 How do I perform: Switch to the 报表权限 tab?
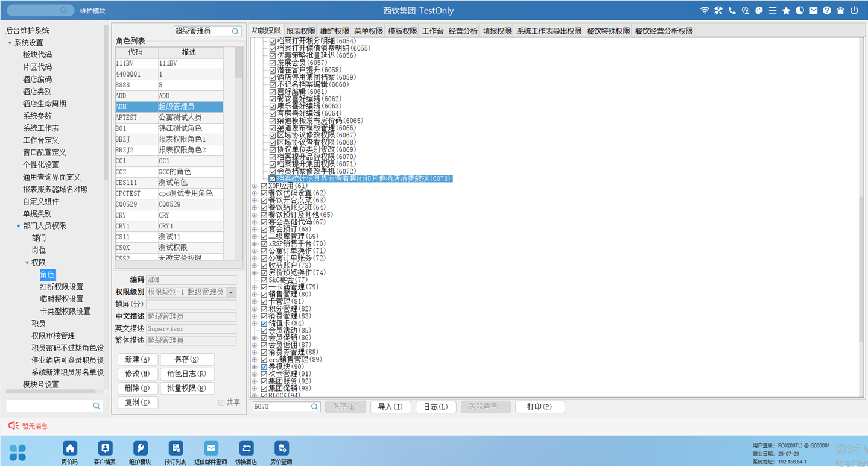pyautogui.click(x=300, y=31)
